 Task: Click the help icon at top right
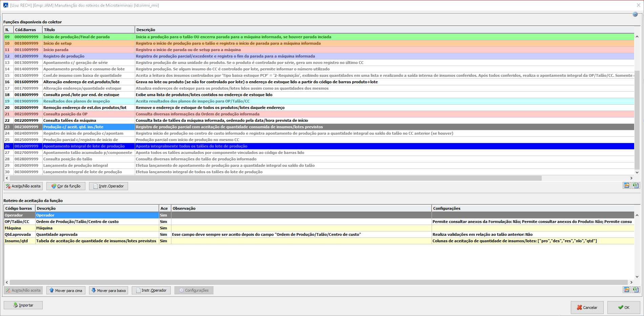(x=635, y=14)
